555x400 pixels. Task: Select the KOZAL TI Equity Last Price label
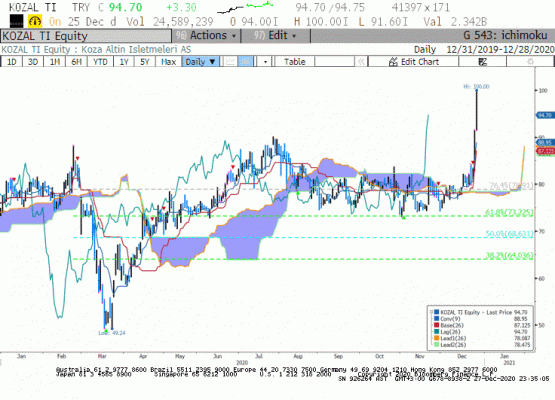(x=476, y=312)
